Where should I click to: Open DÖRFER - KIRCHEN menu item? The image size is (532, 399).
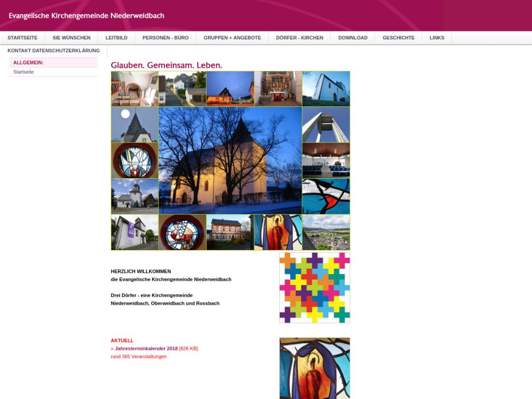point(300,38)
